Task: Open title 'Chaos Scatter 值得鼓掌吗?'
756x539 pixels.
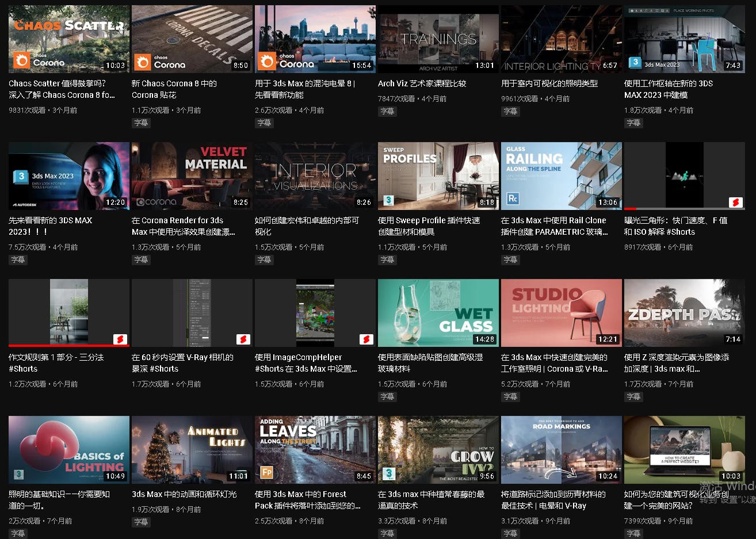Action: 62,89
